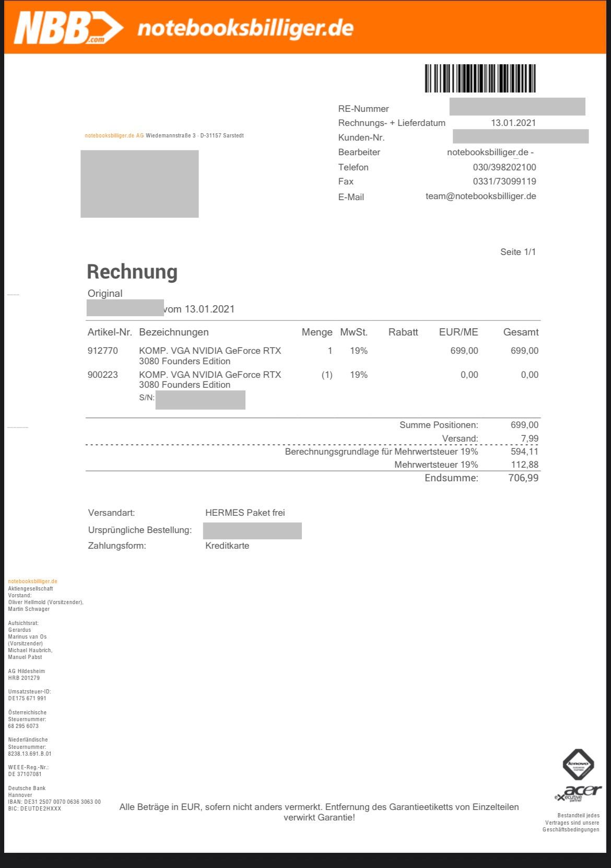Click the Mehrwertsteuer amount 112,88
Screen dimensions: 611x868
pyautogui.click(x=524, y=465)
